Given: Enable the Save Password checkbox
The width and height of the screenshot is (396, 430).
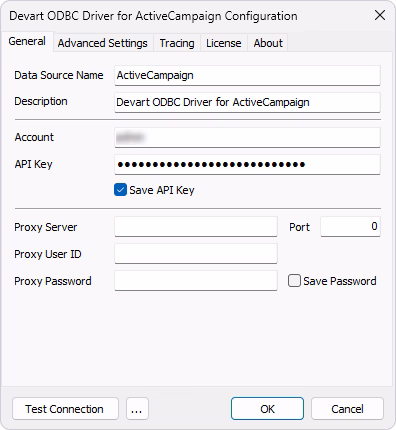Looking at the screenshot, I should pyautogui.click(x=294, y=281).
